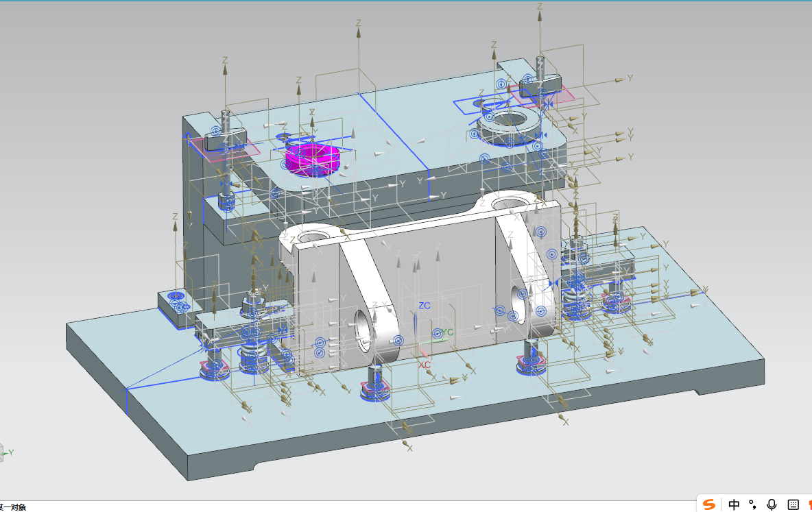This screenshot has height=512, width=812.
Task: Toggle punctuation mode in IME bar
Action: tap(752, 504)
